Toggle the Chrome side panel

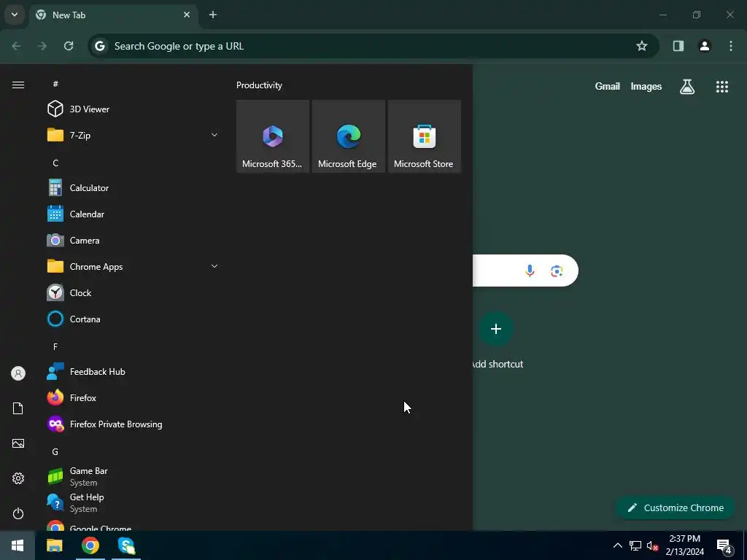[x=678, y=46]
